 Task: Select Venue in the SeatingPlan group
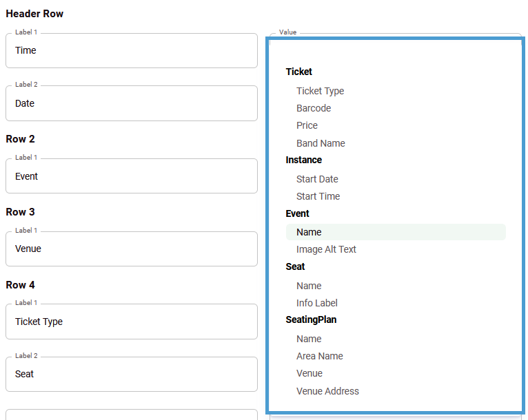(396, 373)
